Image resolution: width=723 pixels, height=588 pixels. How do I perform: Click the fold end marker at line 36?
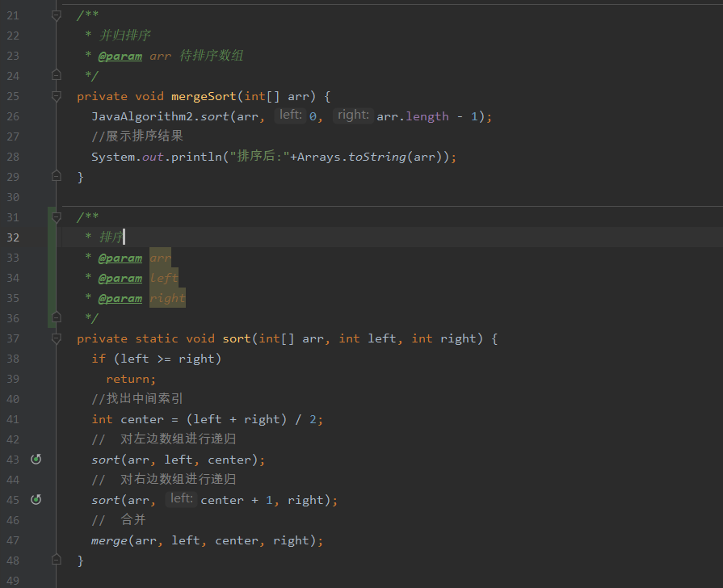click(x=57, y=317)
